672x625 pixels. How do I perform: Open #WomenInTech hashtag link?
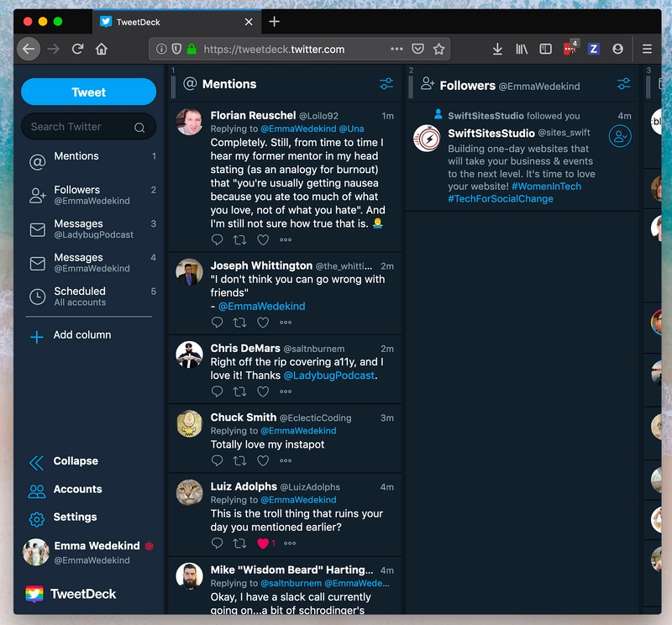click(547, 186)
